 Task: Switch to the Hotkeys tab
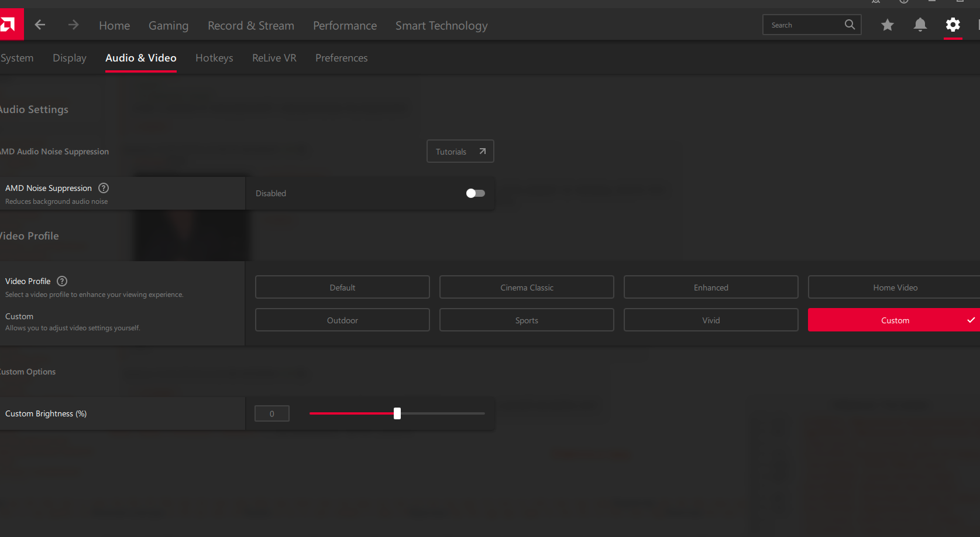pyautogui.click(x=214, y=58)
